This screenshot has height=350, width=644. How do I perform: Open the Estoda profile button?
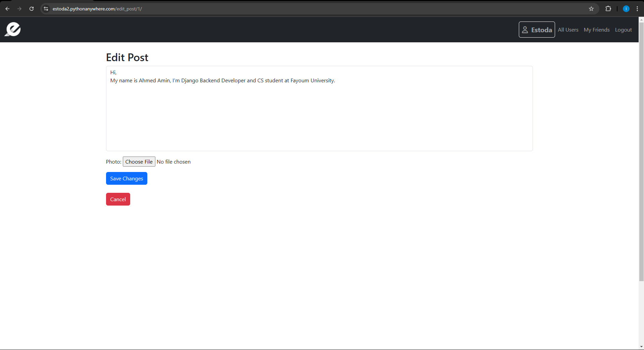(x=537, y=30)
